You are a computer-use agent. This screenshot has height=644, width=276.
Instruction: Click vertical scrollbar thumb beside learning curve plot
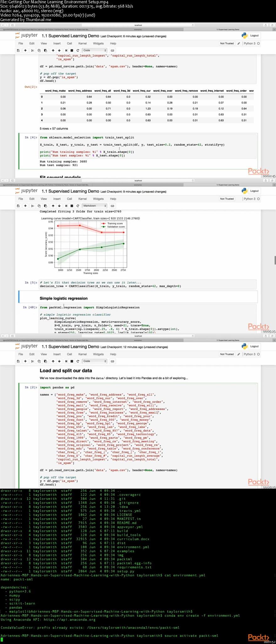tap(275, 260)
